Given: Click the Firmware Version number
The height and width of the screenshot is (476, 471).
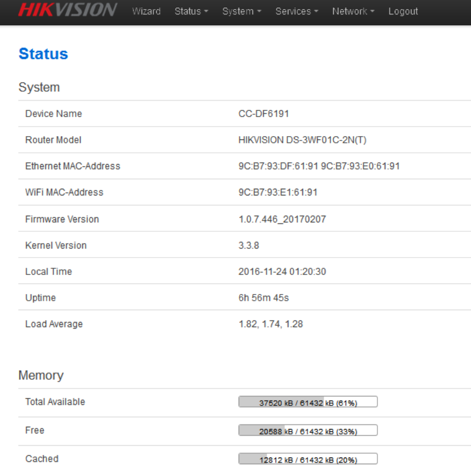Looking at the screenshot, I should coord(282,219).
